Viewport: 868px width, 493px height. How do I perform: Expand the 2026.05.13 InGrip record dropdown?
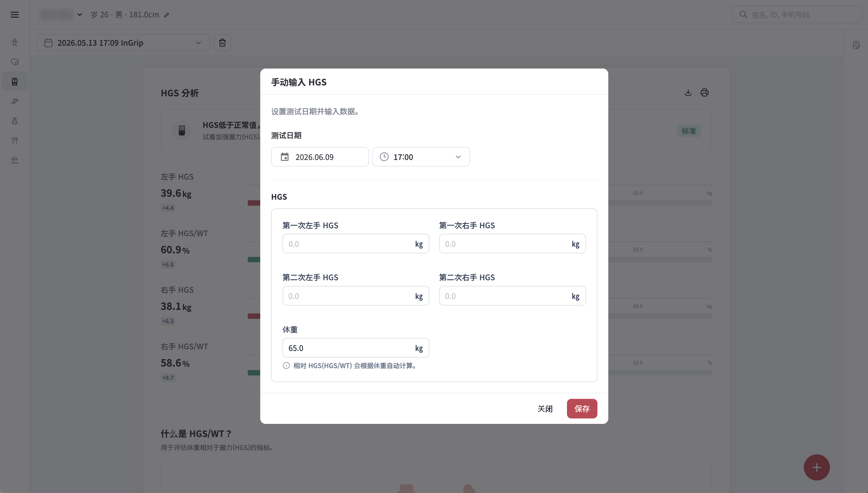[x=123, y=43]
